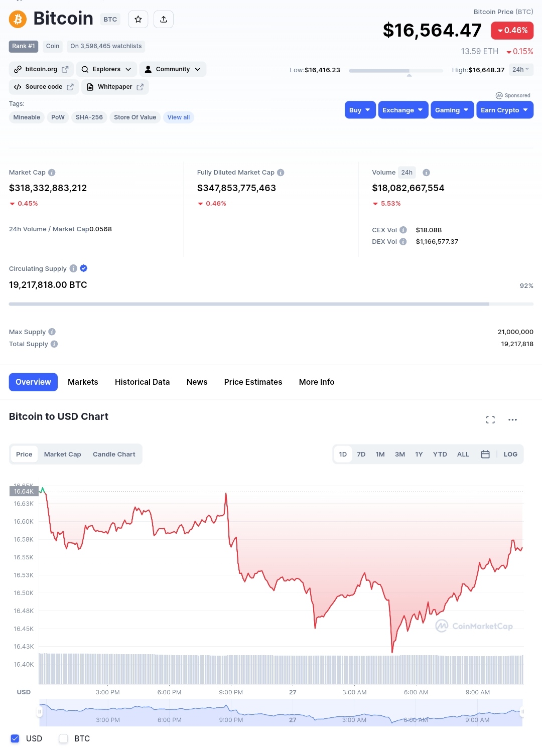
Task: Click the Bitcoin orange logo icon
Action: (18, 19)
